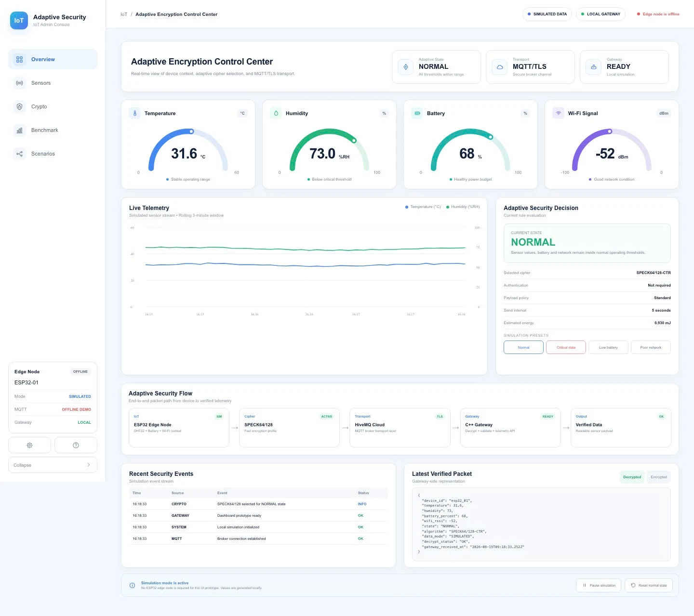This screenshot has height=616, width=694.
Task: Click the Adaptive State diamond icon
Action: 406,67
